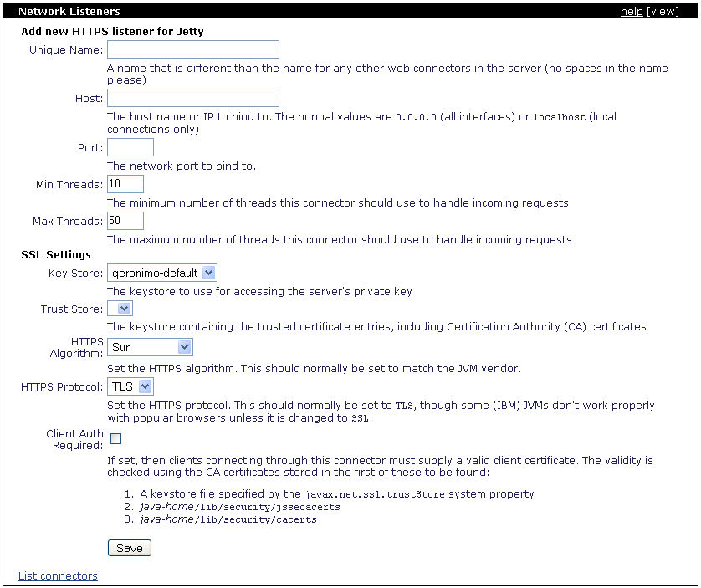Viewport: 701px width, 588px height.
Task: Click the Save button
Action: coord(130,548)
